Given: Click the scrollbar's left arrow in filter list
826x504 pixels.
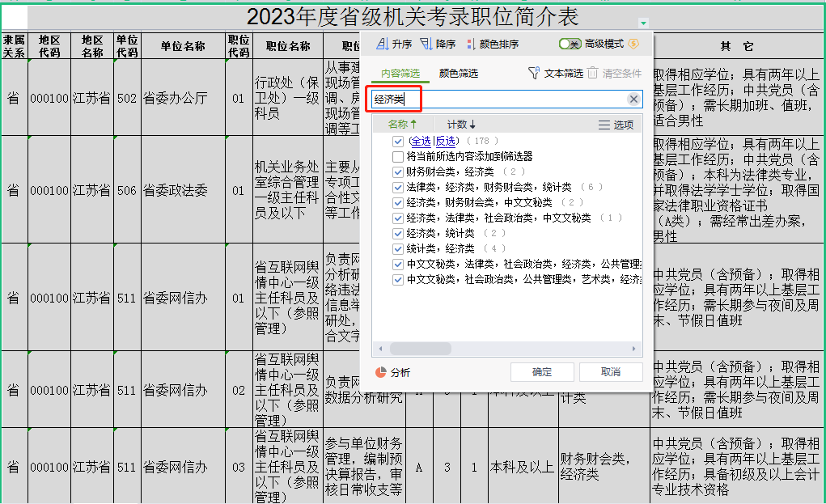Looking at the screenshot, I should pos(380,349).
